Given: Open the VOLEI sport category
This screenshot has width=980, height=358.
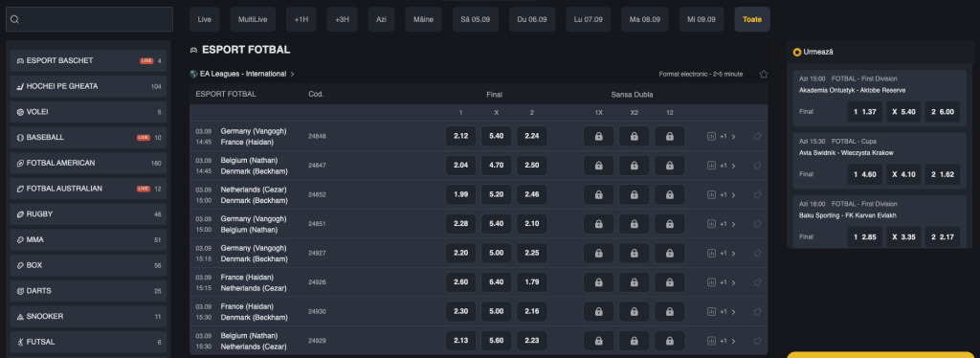Looking at the screenshot, I should click(88, 112).
